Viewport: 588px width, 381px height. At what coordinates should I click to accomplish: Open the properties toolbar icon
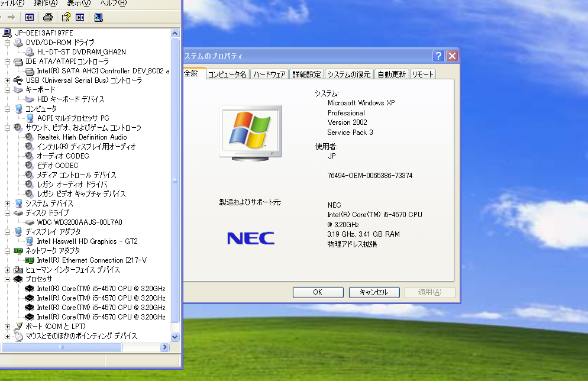(66, 17)
